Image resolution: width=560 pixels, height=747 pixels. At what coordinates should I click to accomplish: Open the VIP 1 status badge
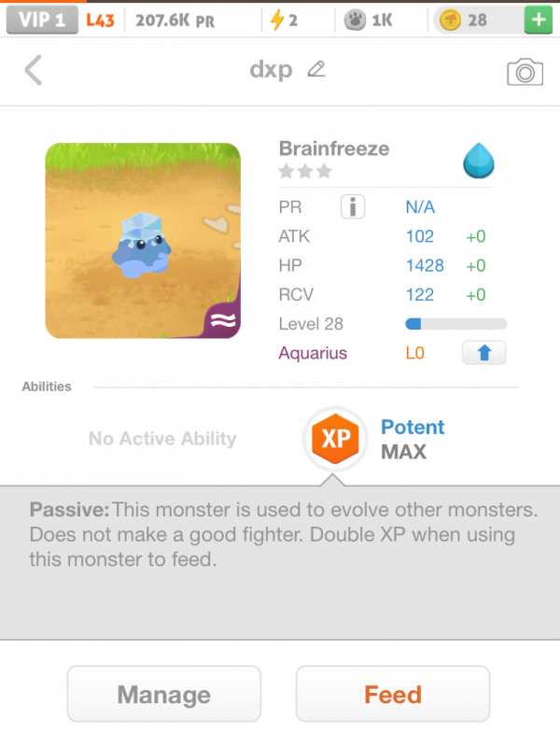[x=41, y=20]
